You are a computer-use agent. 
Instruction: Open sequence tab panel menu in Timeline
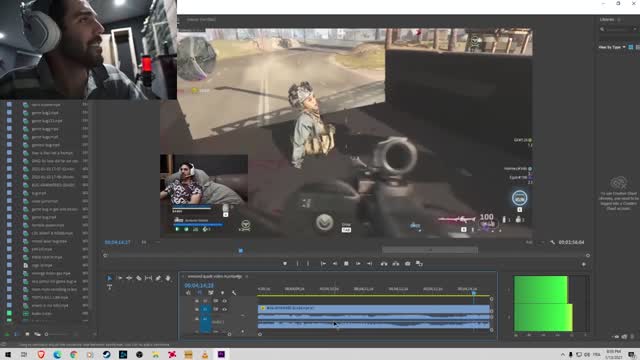click(247, 277)
